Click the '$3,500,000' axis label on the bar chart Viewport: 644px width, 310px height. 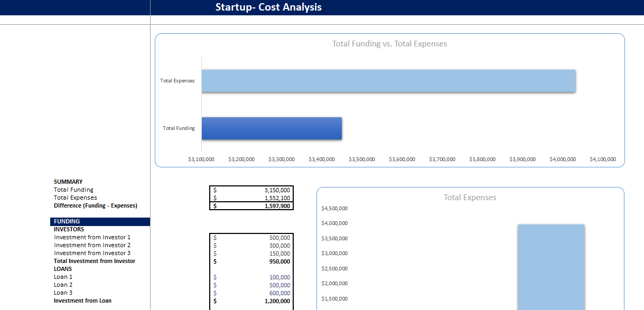361,159
